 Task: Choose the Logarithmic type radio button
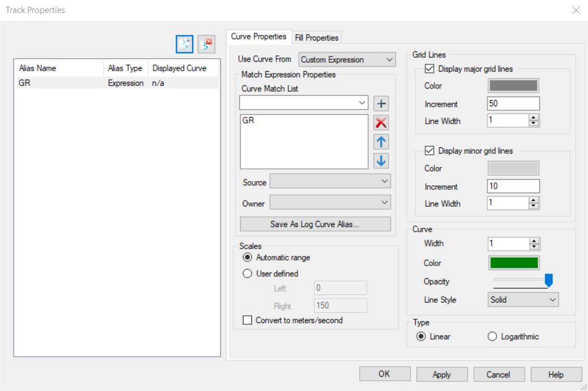(491, 337)
